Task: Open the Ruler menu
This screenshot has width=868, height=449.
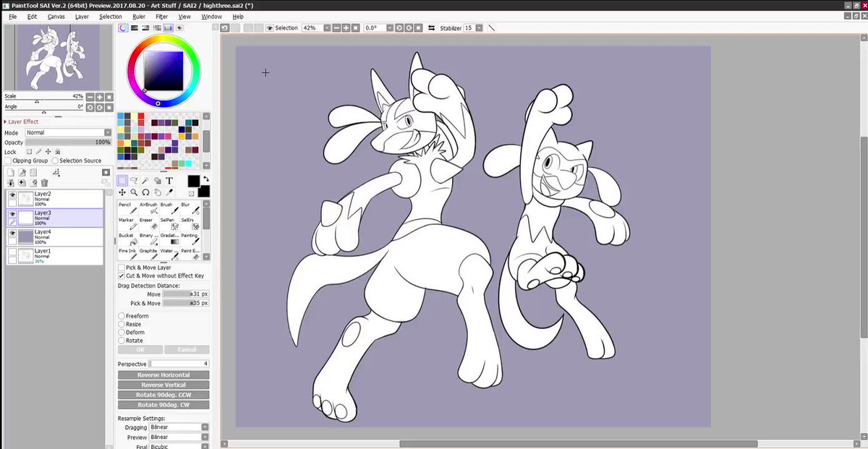Action: pos(139,16)
